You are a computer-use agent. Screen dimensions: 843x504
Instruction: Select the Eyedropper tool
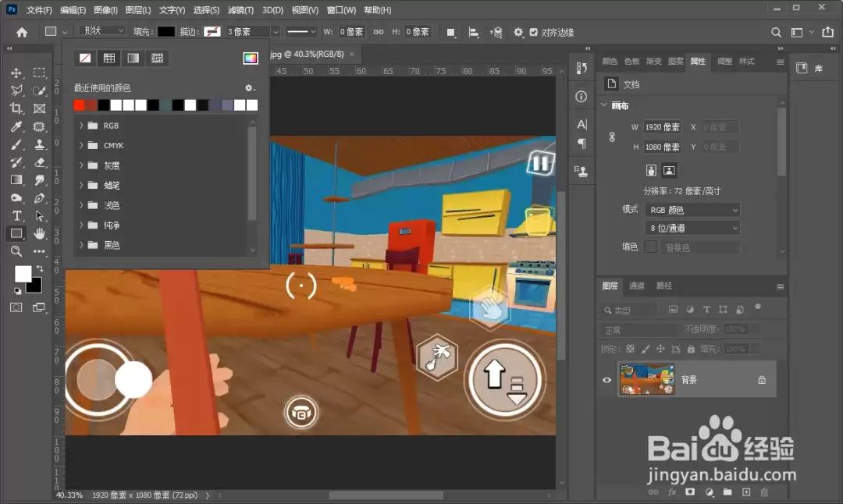(16, 127)
